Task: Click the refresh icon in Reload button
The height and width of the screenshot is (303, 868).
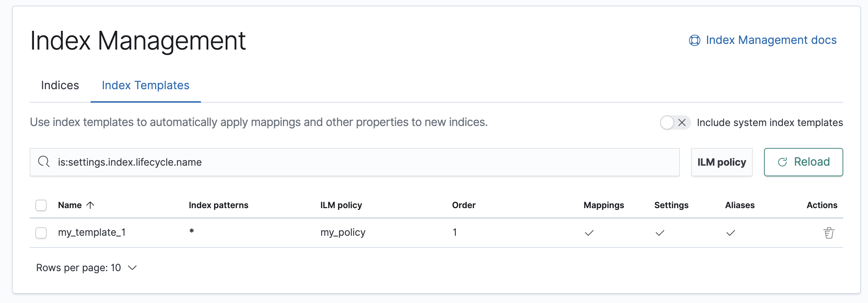Action: click(782, 162)
